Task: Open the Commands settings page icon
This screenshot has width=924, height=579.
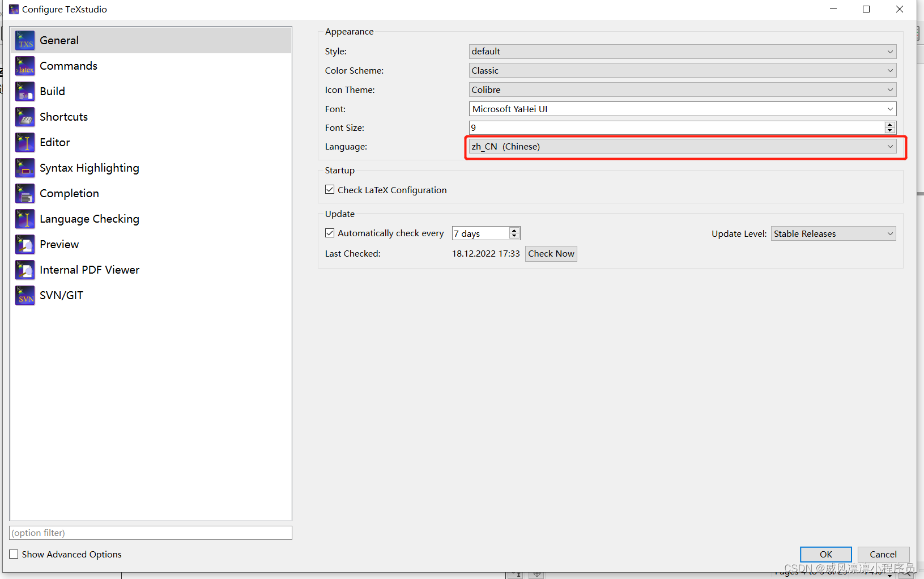Action: pos(25,66)
